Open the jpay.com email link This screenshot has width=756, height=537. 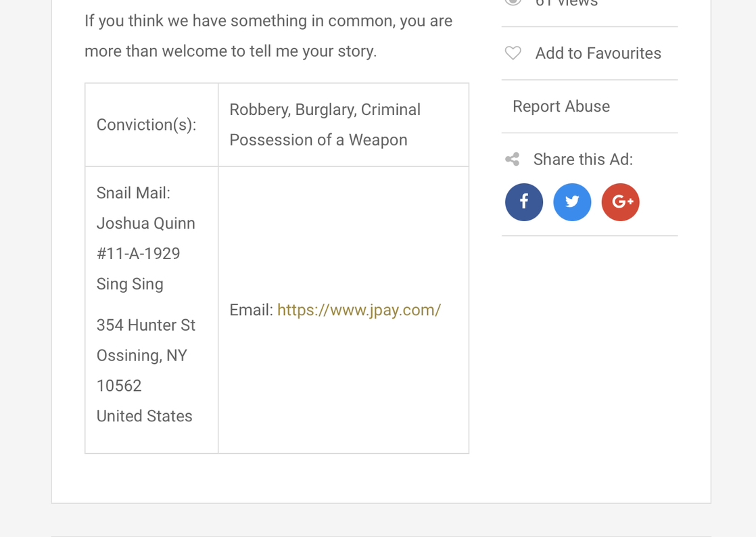(x=359, y=310)
